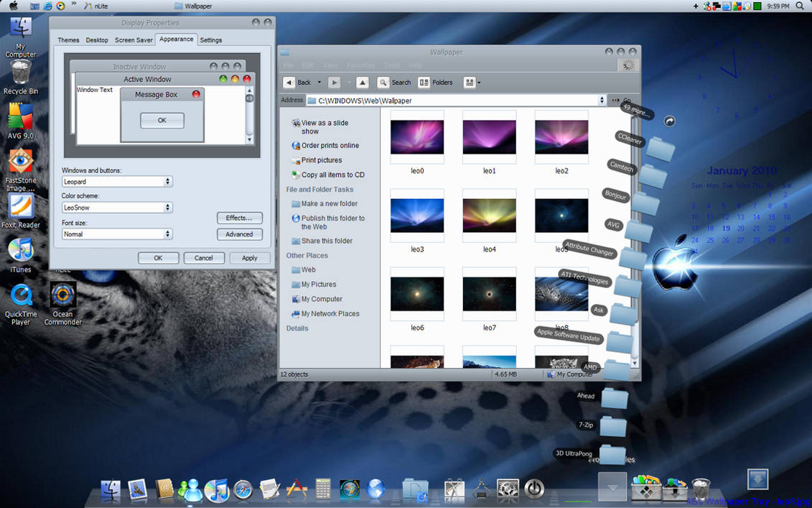Open Address Book from the Dock
Image resolution: width=812 pixels, height=508 pixels.
coord(164,490)
